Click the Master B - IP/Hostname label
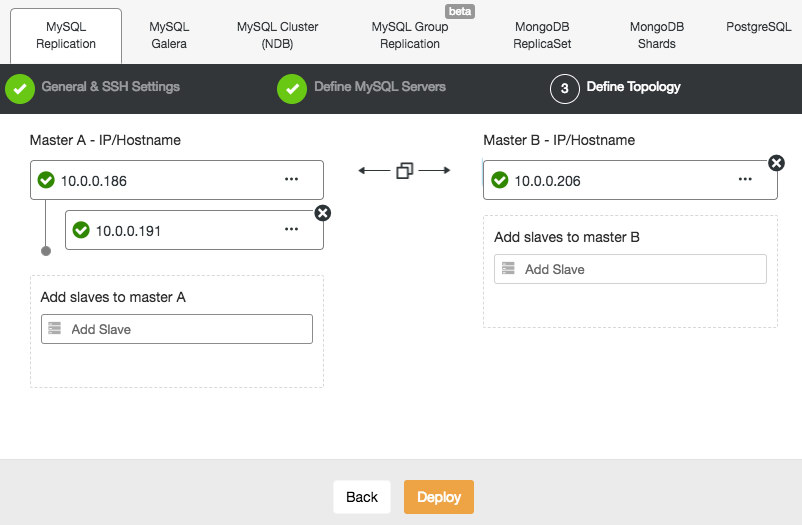The width and height of the screenshot is (802, 525). [559, 140]
